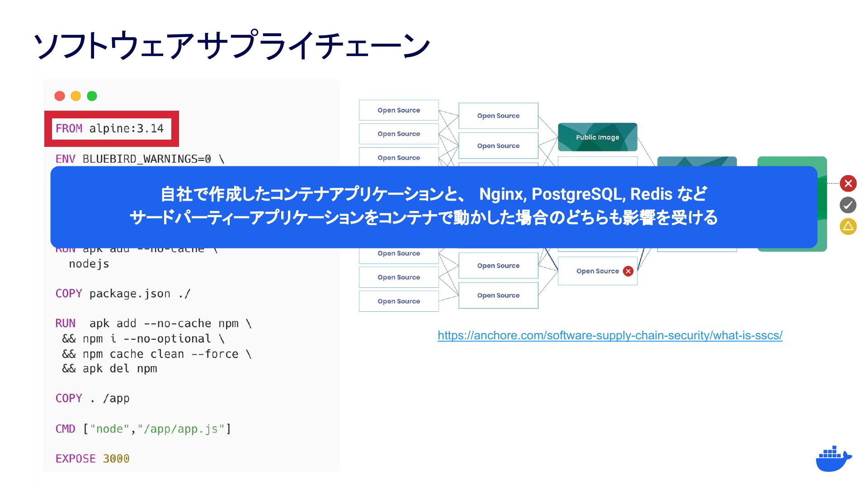Screen dimensions: 868x488
Task: Open the anchore.com software supply chain link
Action: point(610,335)
